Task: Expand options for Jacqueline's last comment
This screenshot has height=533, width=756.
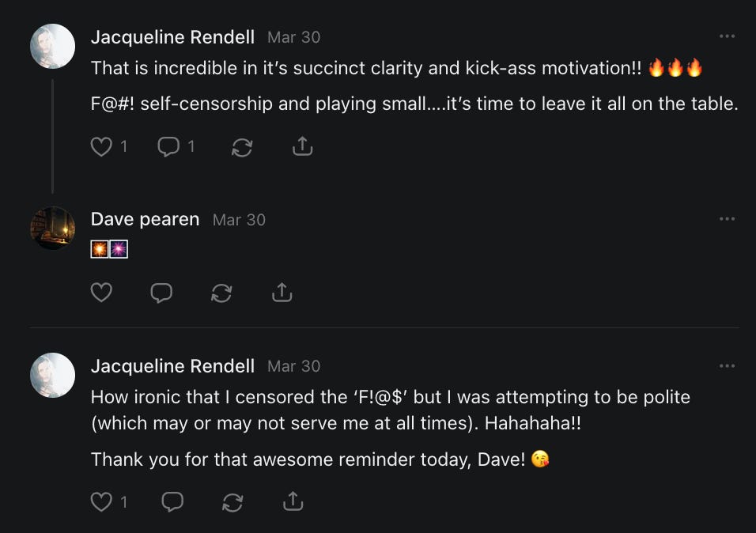Action: point(727,365)
